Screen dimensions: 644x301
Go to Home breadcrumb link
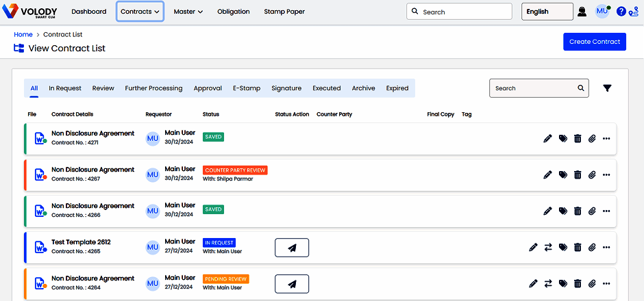[23, 34]
